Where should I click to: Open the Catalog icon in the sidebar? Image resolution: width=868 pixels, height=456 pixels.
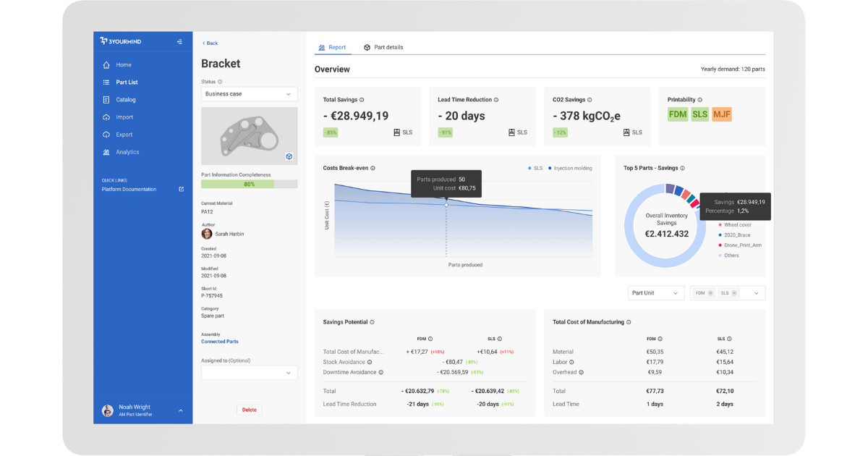pos(106,100)
